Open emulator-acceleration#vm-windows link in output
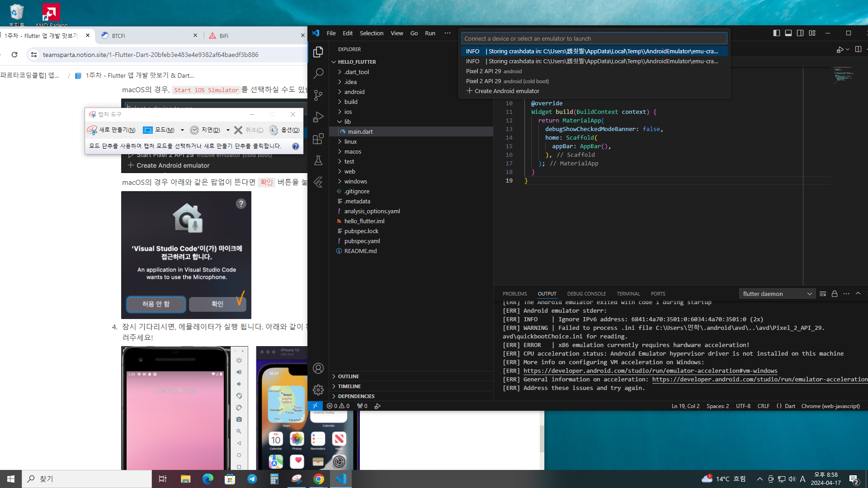Viewport: 868px width, 488px height. click(x=650, y=371)
